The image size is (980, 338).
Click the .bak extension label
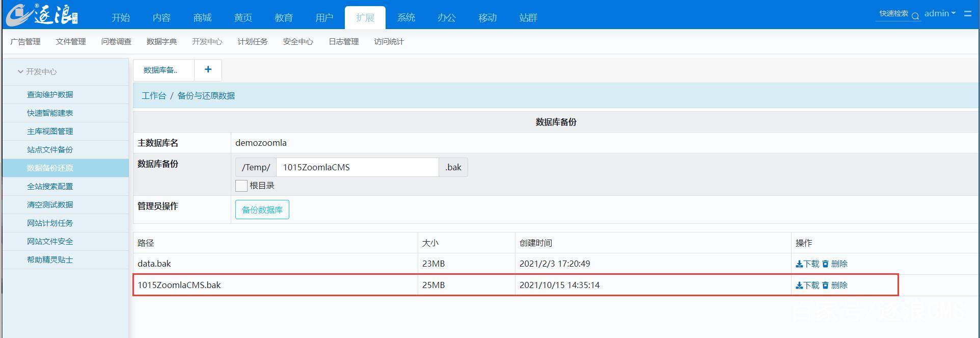tap(453, 167)
